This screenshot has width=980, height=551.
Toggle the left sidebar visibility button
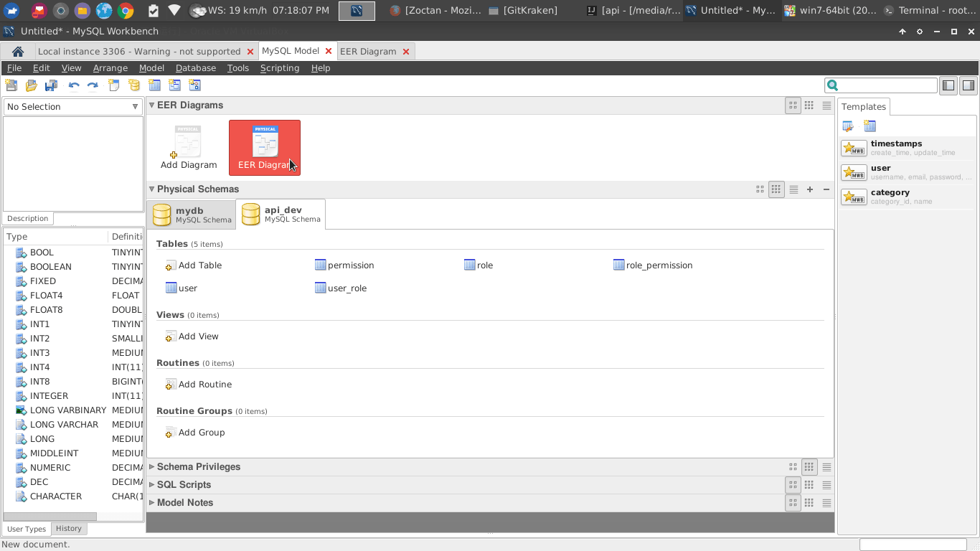point(948,85)
